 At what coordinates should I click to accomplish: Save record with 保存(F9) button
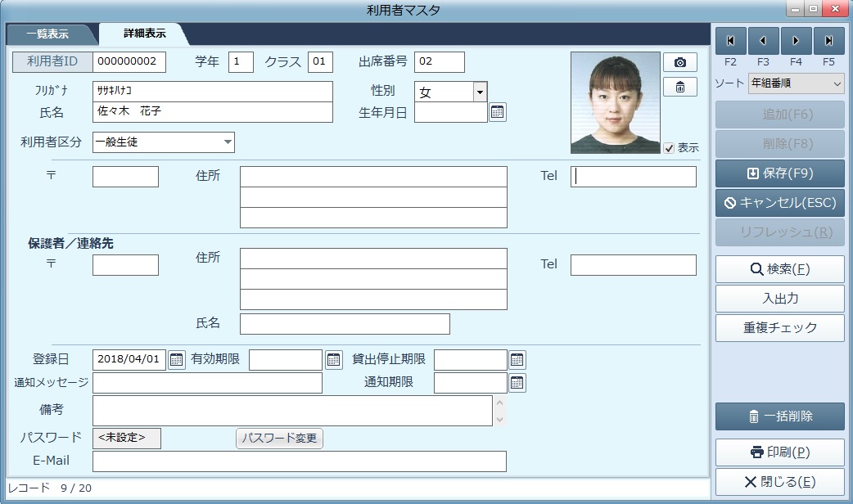tap(779, 173)
